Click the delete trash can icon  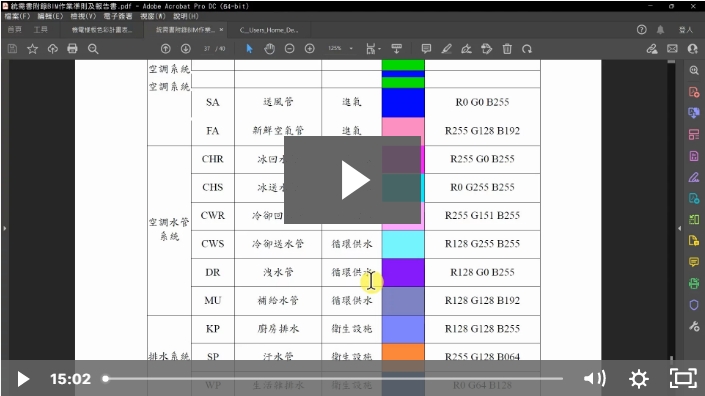pyautogui.click(x=507, y=49)
